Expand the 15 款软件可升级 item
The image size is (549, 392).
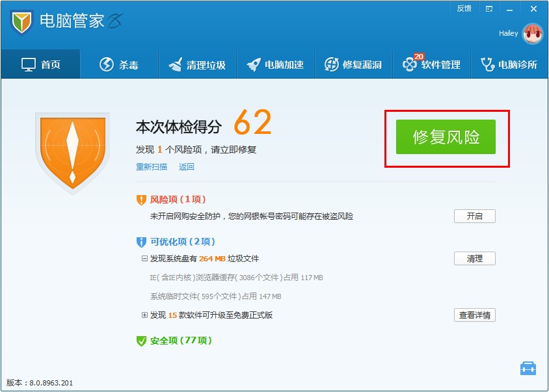[144, 315]
